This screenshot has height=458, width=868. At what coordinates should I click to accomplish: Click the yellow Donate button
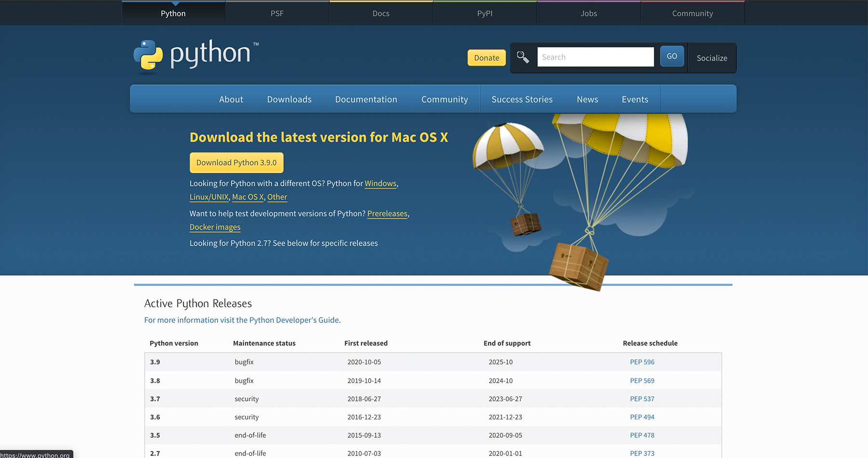coord(486,58)
